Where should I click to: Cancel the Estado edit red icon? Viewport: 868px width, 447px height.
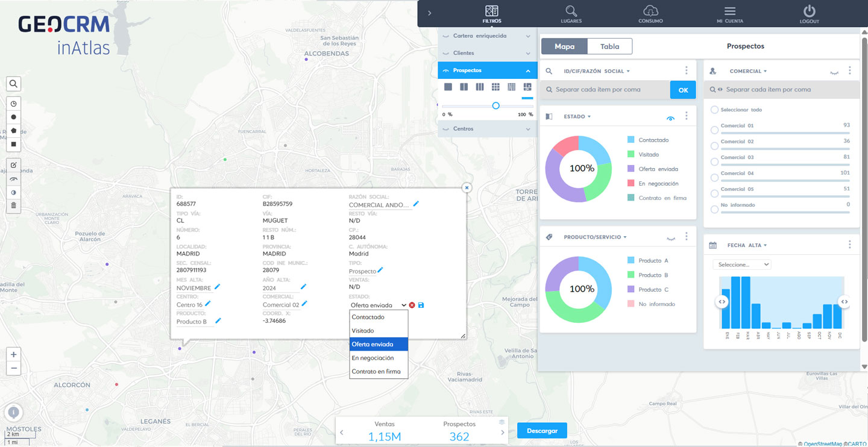tap(412, 305)
